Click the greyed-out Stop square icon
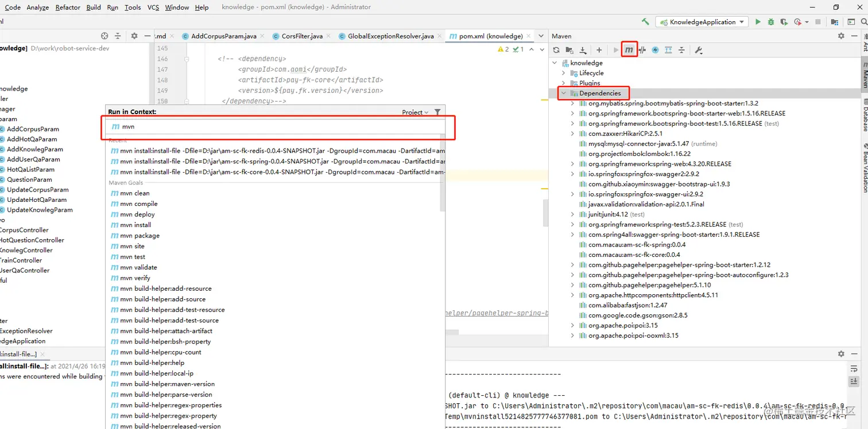This screenshot has width=868, height=429. point(817,22)
